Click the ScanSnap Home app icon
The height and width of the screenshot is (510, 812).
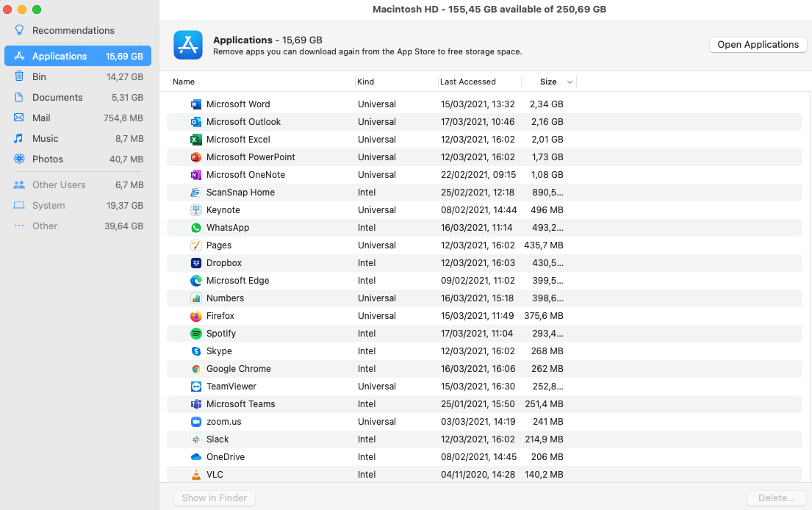click(x=195, y=192)
